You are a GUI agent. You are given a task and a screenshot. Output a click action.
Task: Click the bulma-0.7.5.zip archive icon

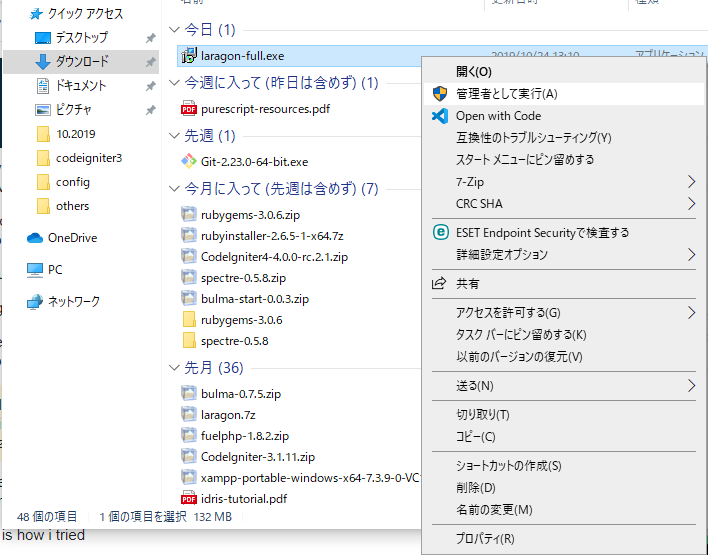click(189, 393)
